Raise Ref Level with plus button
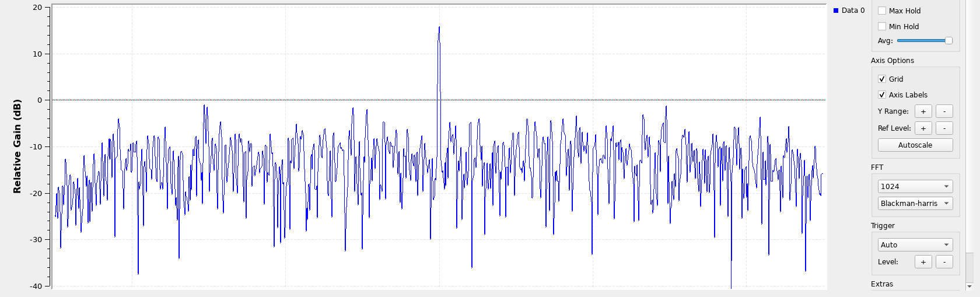This screenshot has width=980, height=297. click(923, 128)
